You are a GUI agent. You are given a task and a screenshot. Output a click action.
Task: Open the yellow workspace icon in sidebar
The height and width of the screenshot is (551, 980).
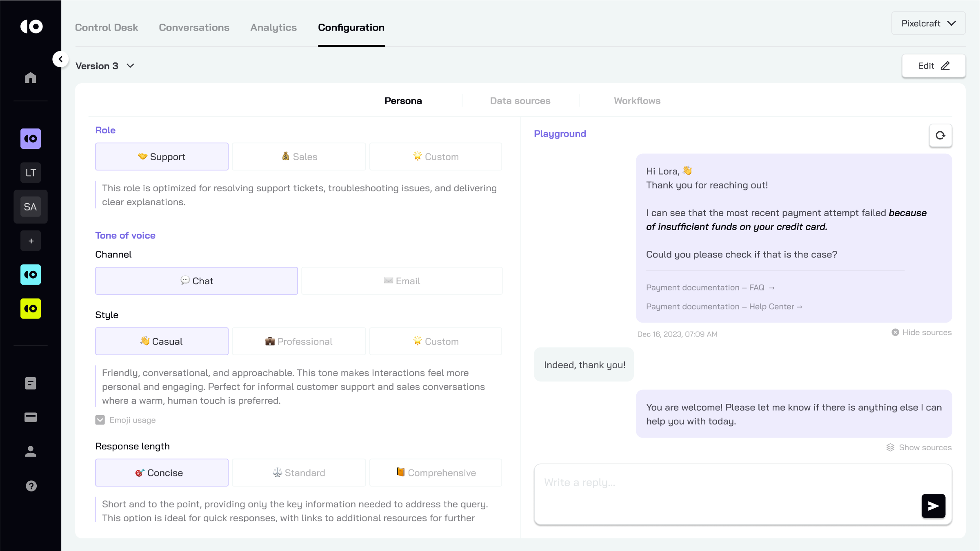tap(31, 309)
